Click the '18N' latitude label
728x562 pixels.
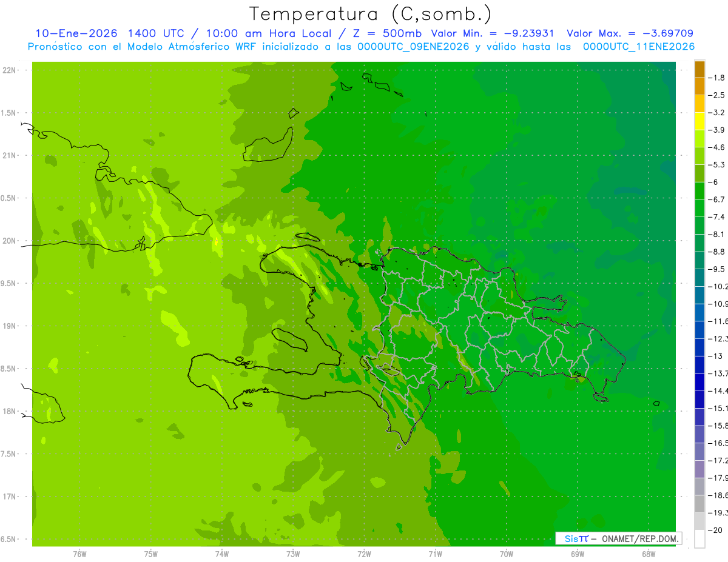pos(10,412)
